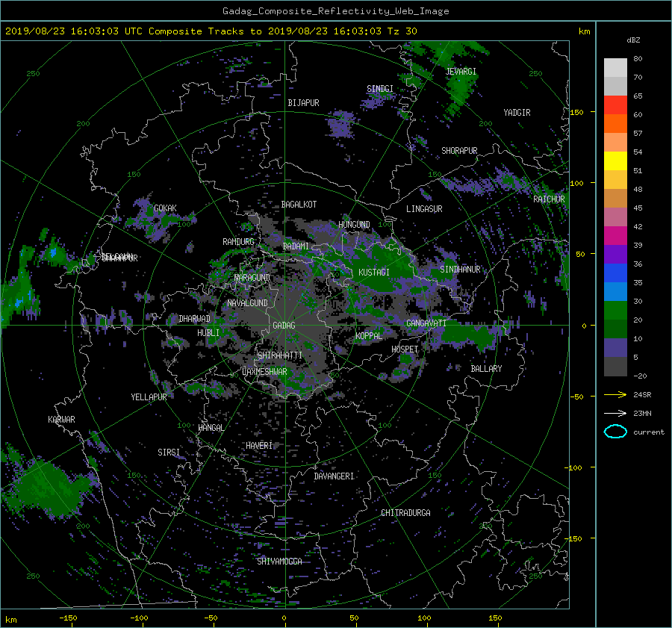
Task: Click the KARWAR city label
Action: (61, 420)
